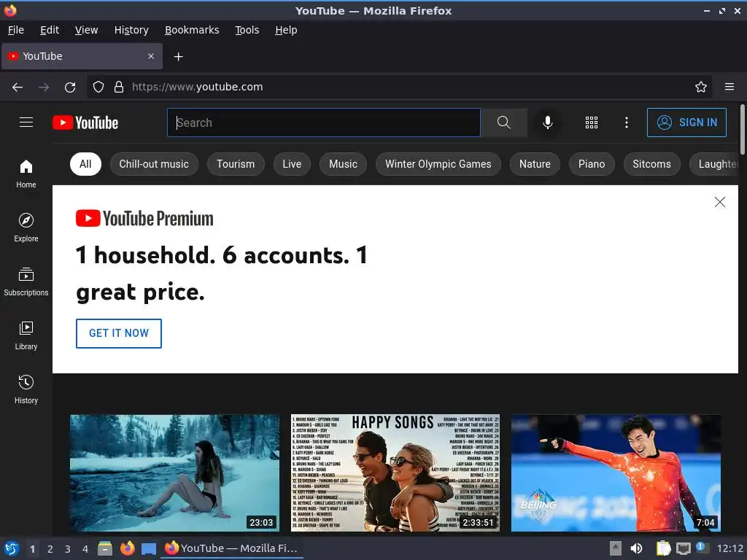The width and height of the screenshot is (747, 560).
Task: Click the page vertical scrollbar
Action: 742,130
